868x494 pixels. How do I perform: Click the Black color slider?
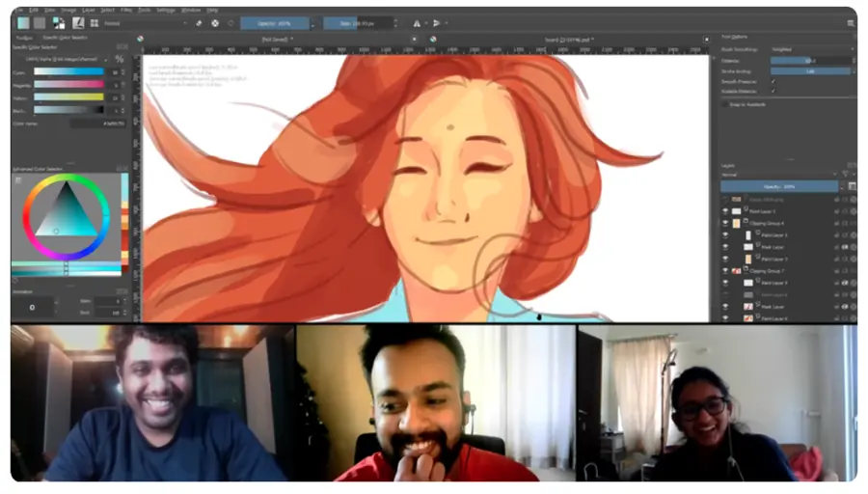point(68,110)
